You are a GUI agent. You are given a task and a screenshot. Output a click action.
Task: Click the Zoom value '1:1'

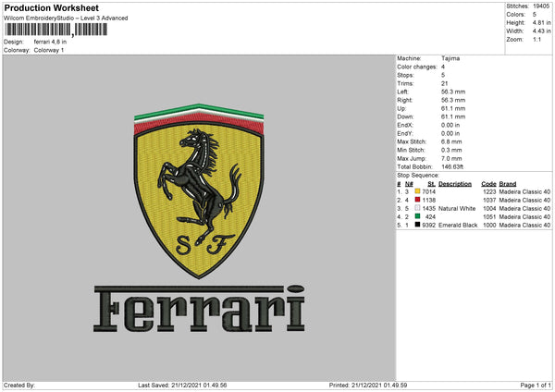click(536, 39)
